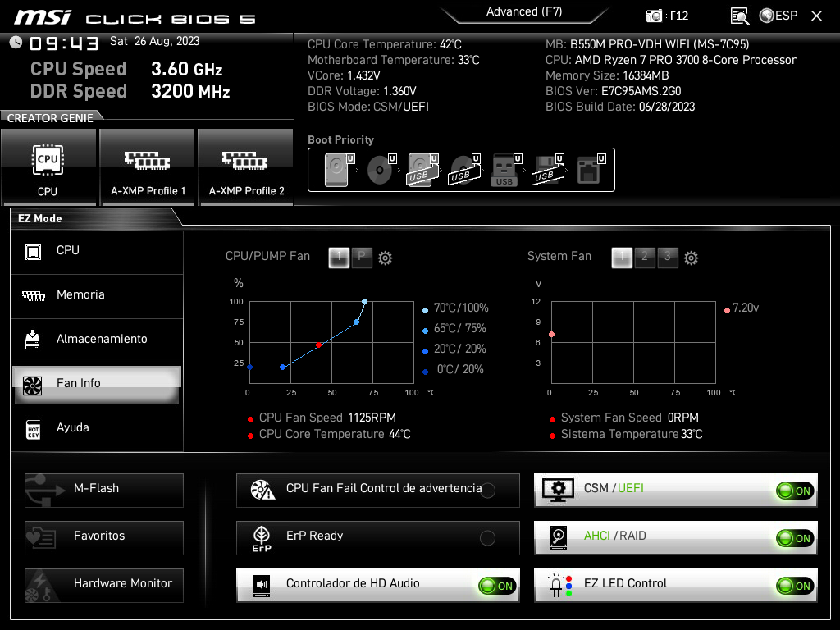Viewport: 840px width, 630px height.
Task: Enable A-XMP Profile 2
Action: 246,167
